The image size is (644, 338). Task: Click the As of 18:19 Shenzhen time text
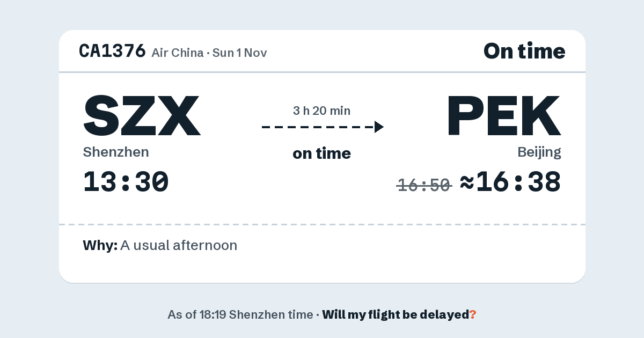pos(240,315)
